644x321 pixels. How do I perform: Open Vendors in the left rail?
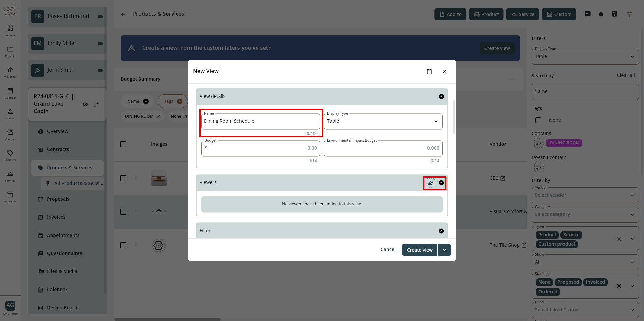coord(10,134)
